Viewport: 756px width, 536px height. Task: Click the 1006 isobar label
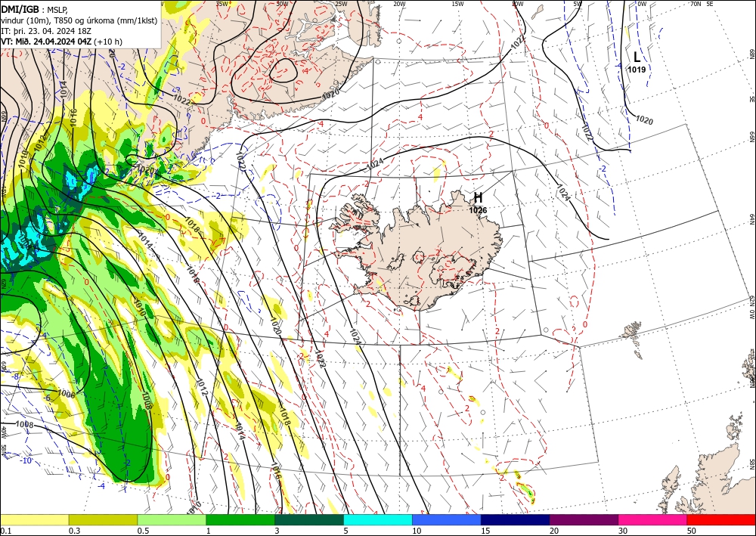[x=66, y=394]
